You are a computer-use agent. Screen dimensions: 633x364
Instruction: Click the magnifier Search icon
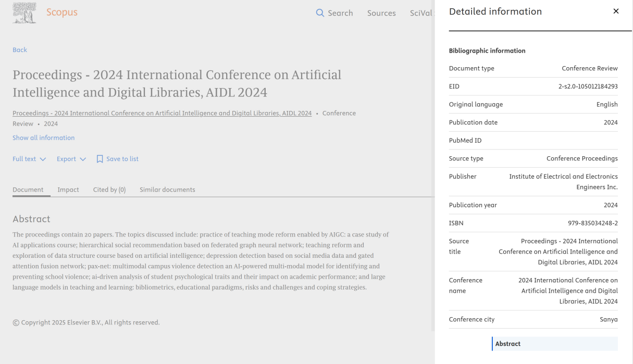click(x=320, y=12)
